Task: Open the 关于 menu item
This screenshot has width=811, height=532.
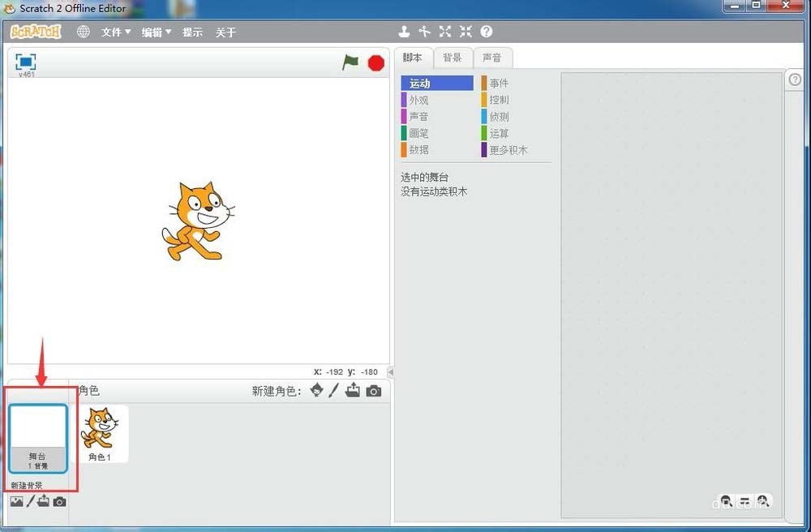Action: coord(225,32)
